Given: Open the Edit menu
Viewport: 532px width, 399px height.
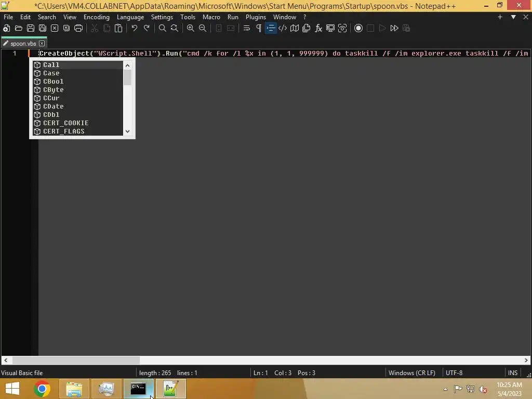Looking at the screenshot, I should click(25, 17).
